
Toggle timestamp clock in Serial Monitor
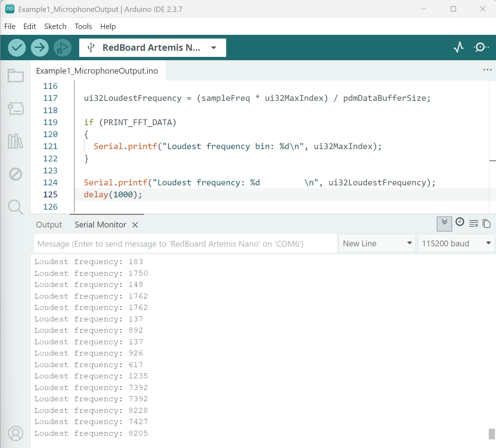coord(460,222)
